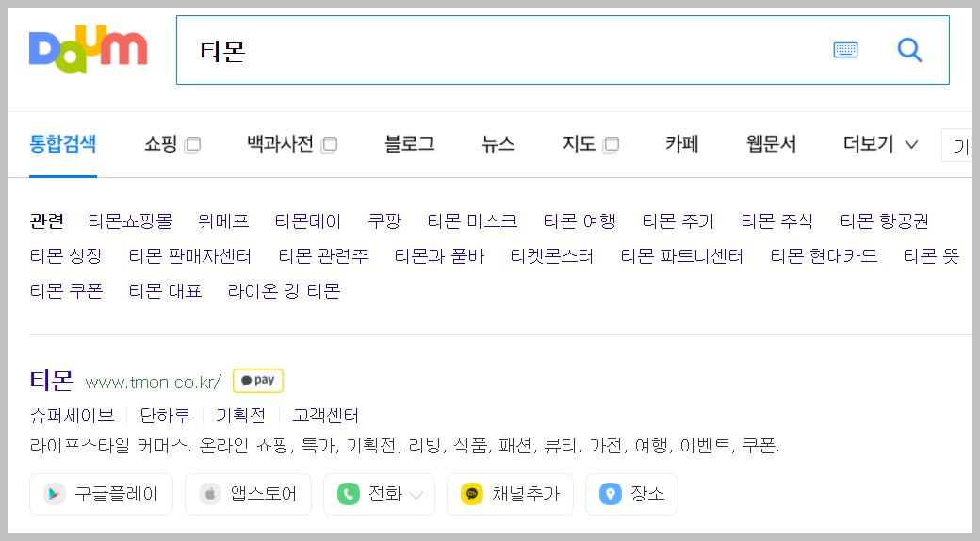The image size is (980, 541).
Task: Click related search 티켓몬스터
Action: (x=552, y=255)
